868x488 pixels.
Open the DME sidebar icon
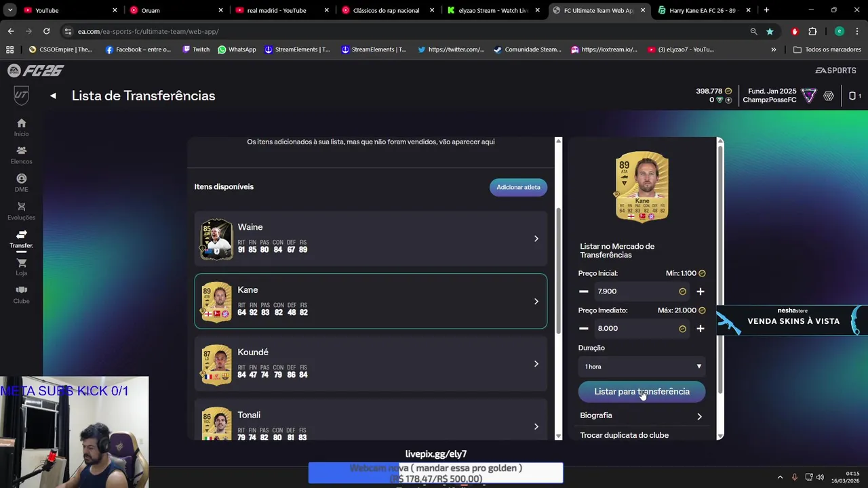click(x=21, y=182)
